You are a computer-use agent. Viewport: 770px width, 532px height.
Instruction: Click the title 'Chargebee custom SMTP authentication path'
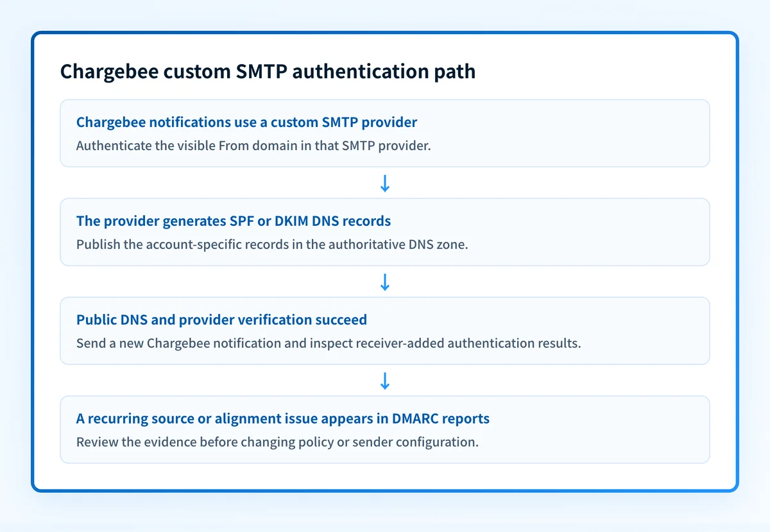[x=268, y=72]
